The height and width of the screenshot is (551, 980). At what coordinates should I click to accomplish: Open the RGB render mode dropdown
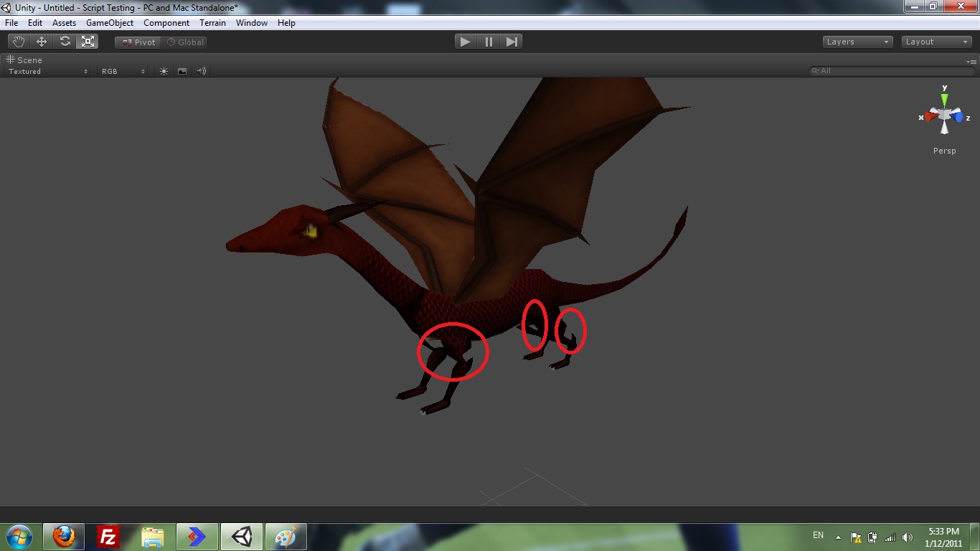122,71
